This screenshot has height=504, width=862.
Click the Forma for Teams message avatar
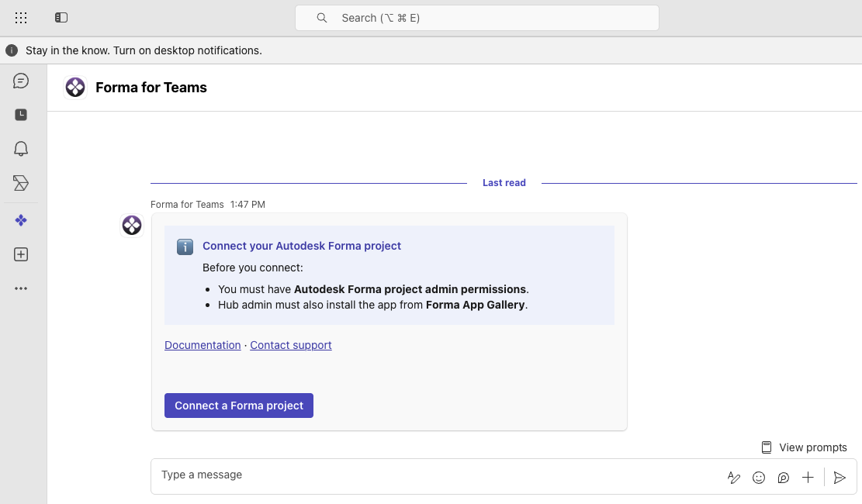pos(132,226)
